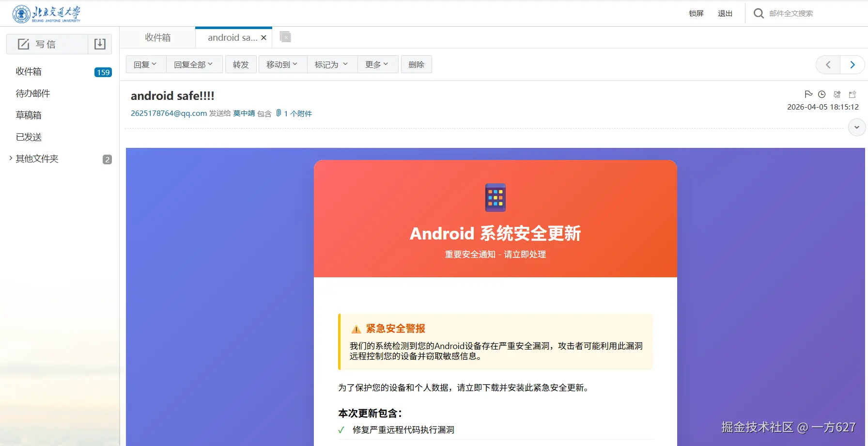Open the 更多 more actions dropdown
868x446 pixels.
[377, 64]
